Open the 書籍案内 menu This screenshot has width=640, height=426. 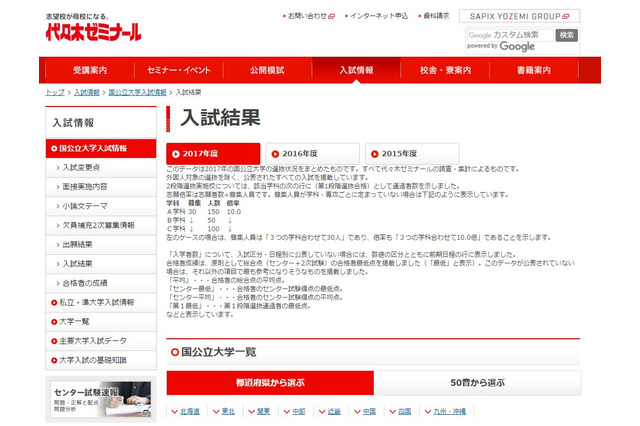point(534,70)
